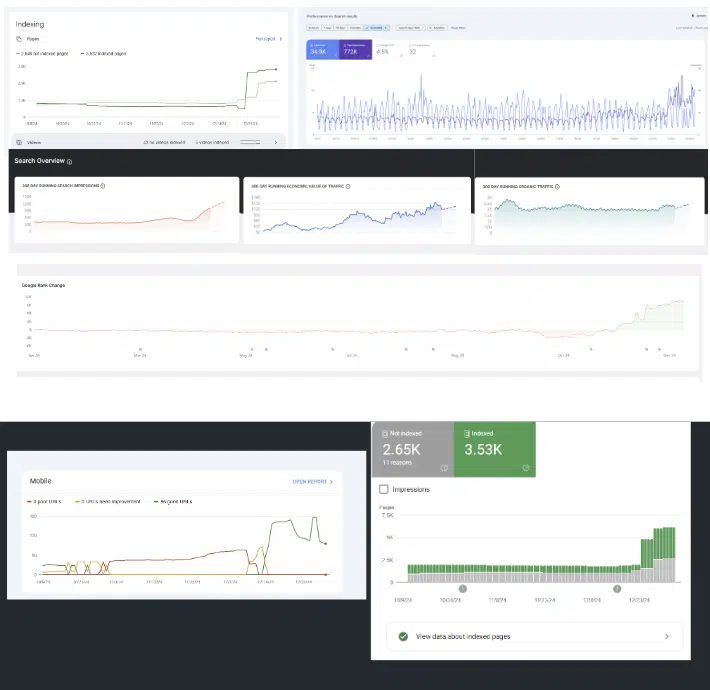Enable the Impressions checkbox
Viewport: 710px width, 690px height.
tap(385, 490)
